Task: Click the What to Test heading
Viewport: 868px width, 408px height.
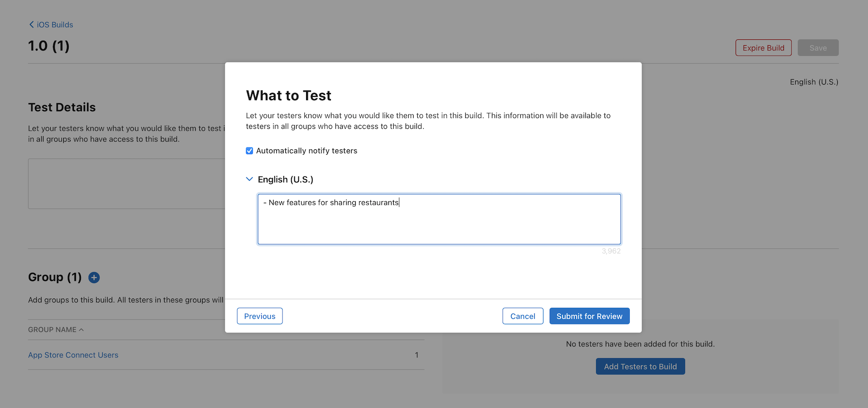Action: point(288,95)
